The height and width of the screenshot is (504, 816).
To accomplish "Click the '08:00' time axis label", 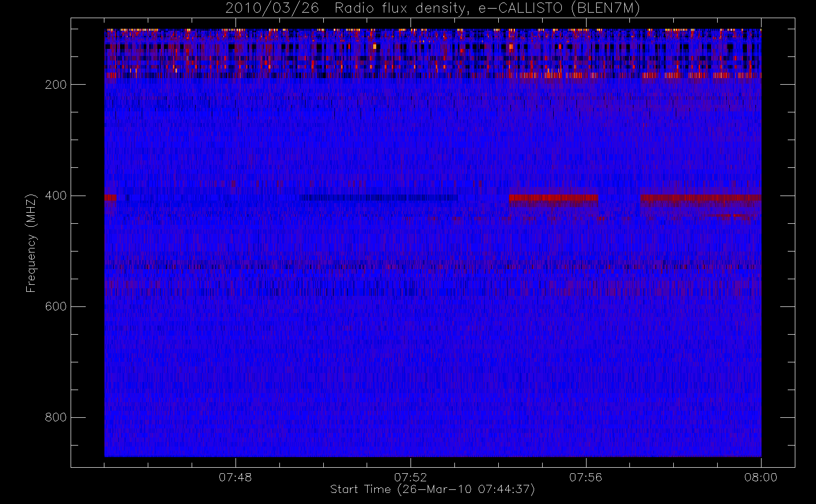I will coord(761,477).
